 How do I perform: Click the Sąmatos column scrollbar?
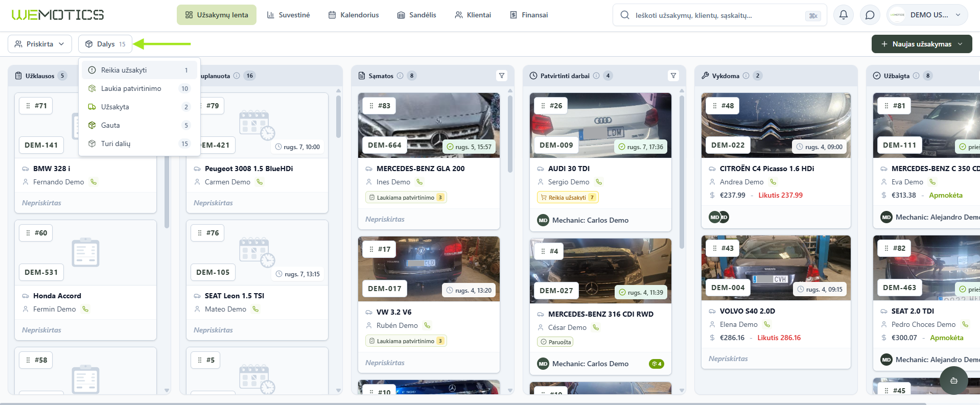click(x=509, y=133)
